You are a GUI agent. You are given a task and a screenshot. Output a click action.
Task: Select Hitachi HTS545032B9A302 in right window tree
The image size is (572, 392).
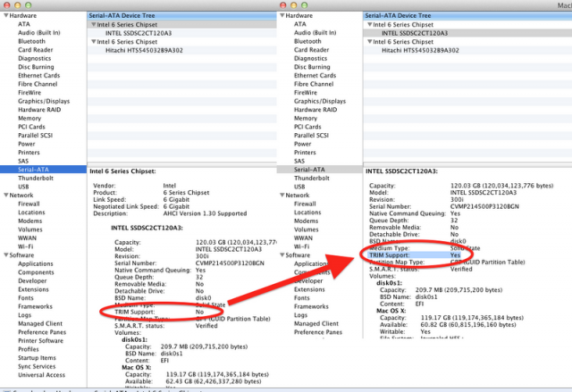pos(420,50)
